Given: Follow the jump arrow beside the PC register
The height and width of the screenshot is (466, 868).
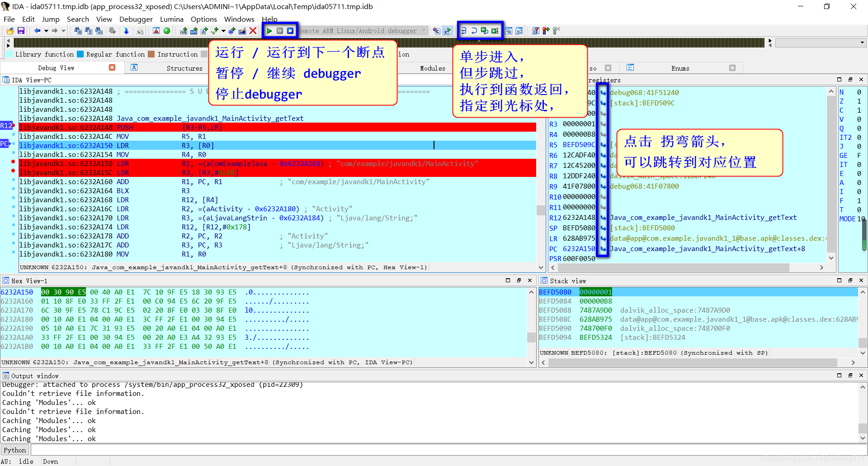Looking at the screenshot, I should pyautogui.click(x=603, y=249).
